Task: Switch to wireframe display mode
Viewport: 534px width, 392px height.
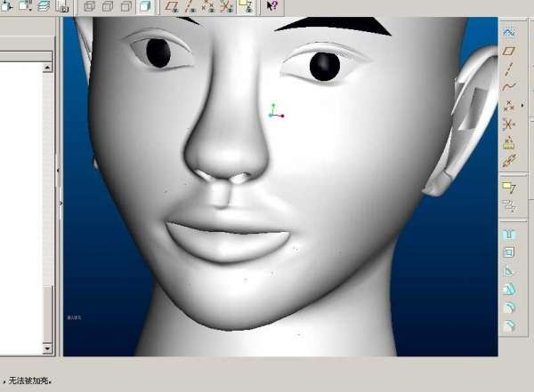Action: click(90, 6)
